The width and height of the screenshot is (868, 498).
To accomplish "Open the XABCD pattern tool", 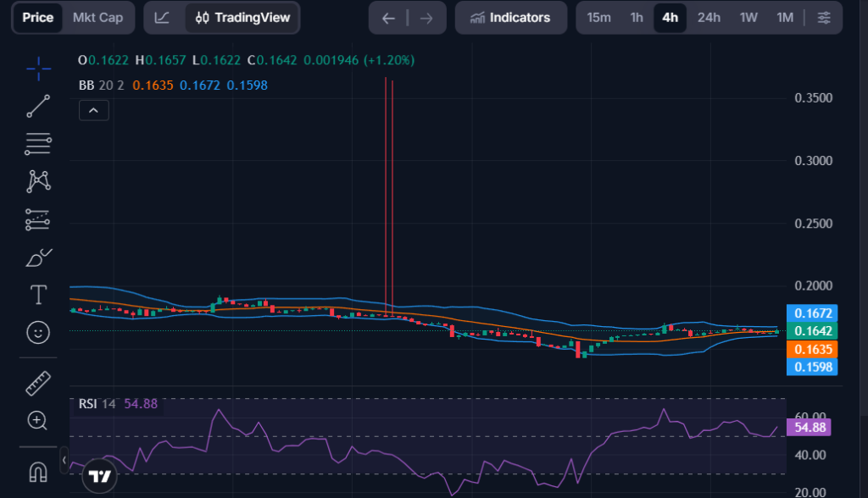I will click(37, 180).
